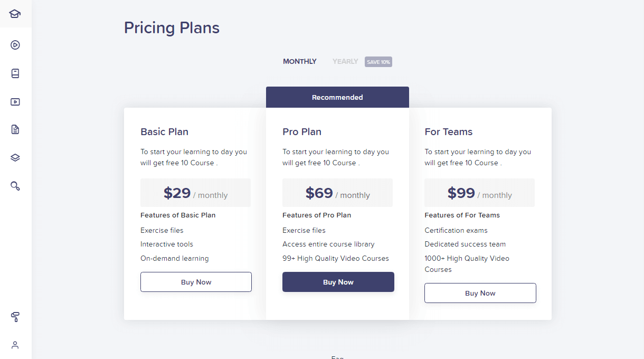Image resolution: width=644 pixels, height=359 pixels.
Task: Click the $69 monthly price box
Action: (x=337, y=193)
